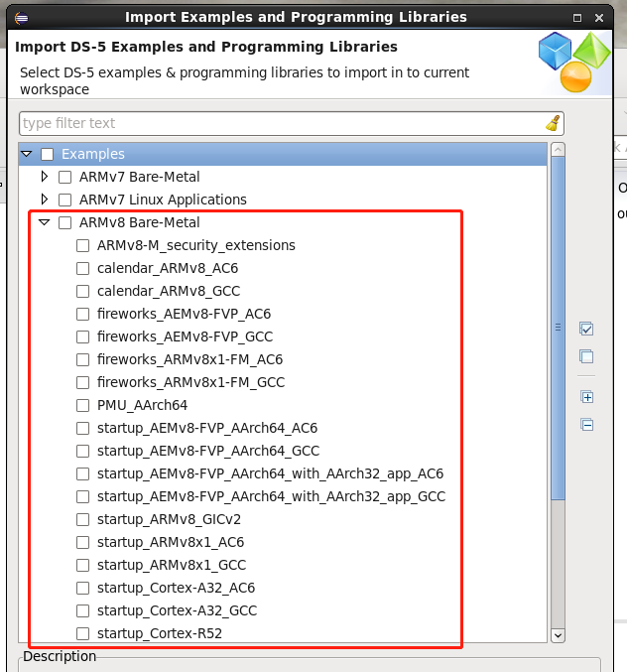
Task: Check the ARMv8 Bare-Metal checkbox
Action: [65, 222]
